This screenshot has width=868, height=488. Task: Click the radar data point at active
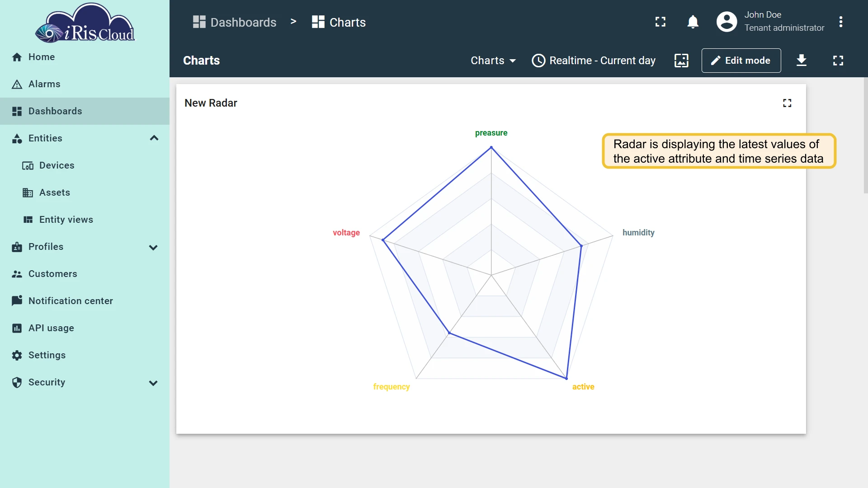coord(566,378)
